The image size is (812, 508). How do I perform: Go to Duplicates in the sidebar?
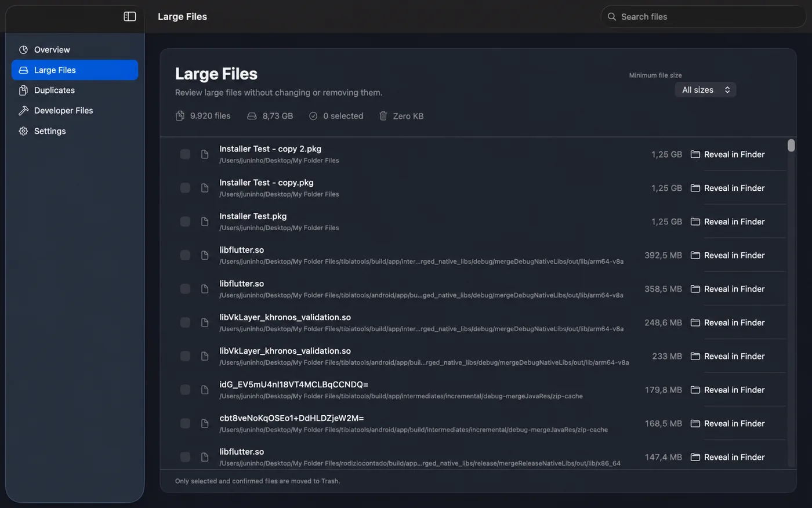pyautogui.click(x=75, y=90)
